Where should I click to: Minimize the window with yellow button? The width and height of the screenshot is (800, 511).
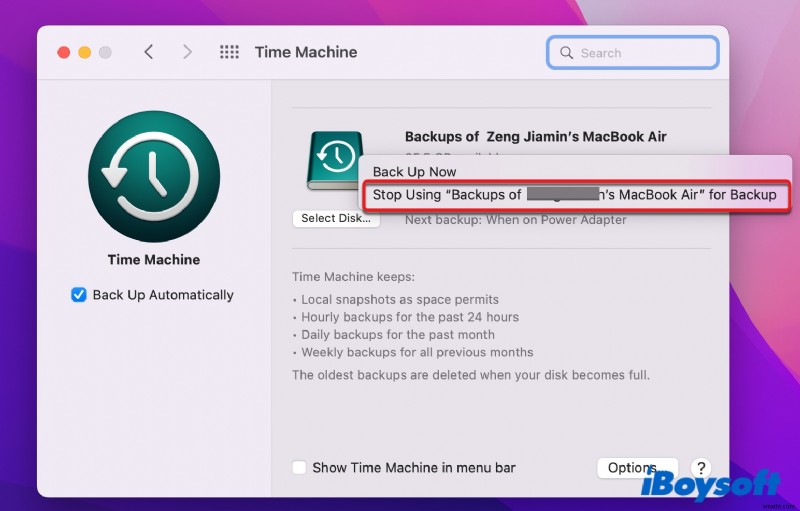click(85, 52)
